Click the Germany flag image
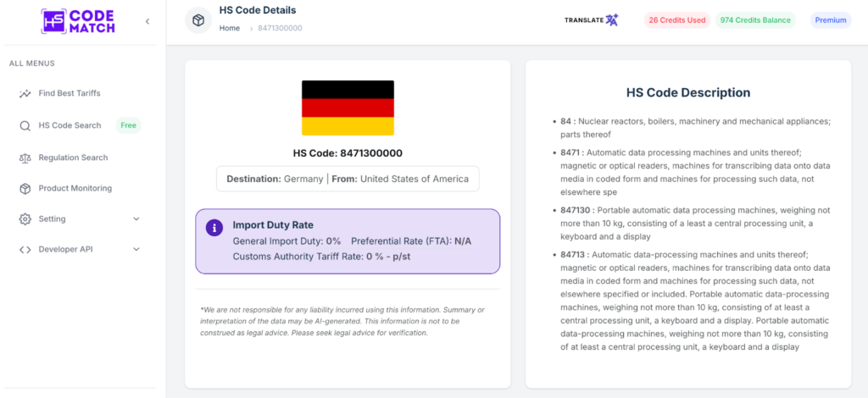Viewport: 868px width, 398px height. 348,108
